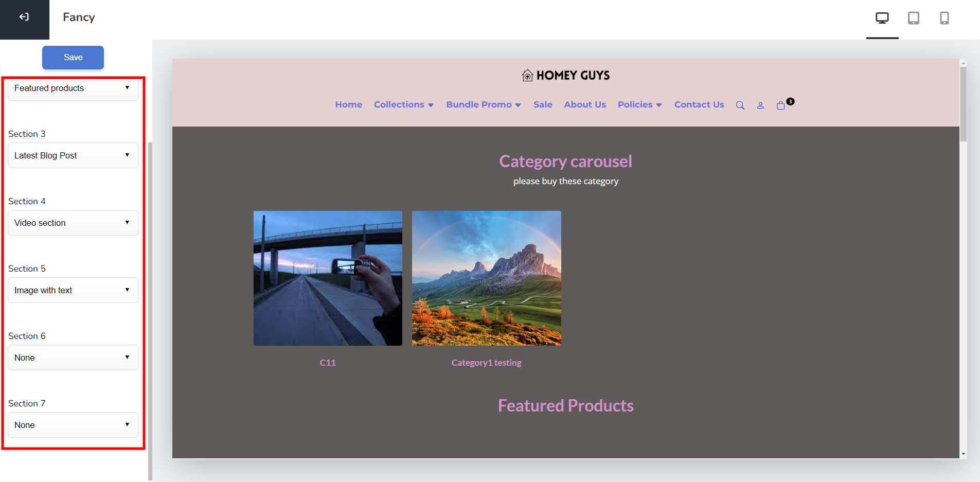The image size is (980, 482).
Task: Open the shopping bag cart icon
Action: coord(781,105)
